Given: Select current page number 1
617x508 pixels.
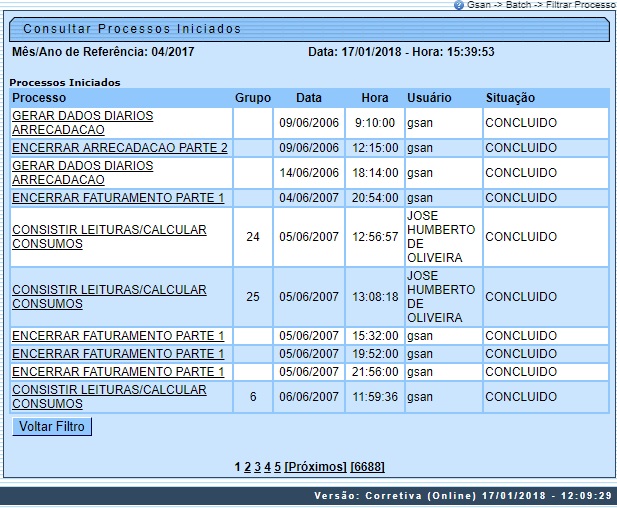Looking at the screenshot, I should pyautogui.click(x=237, y=467).
